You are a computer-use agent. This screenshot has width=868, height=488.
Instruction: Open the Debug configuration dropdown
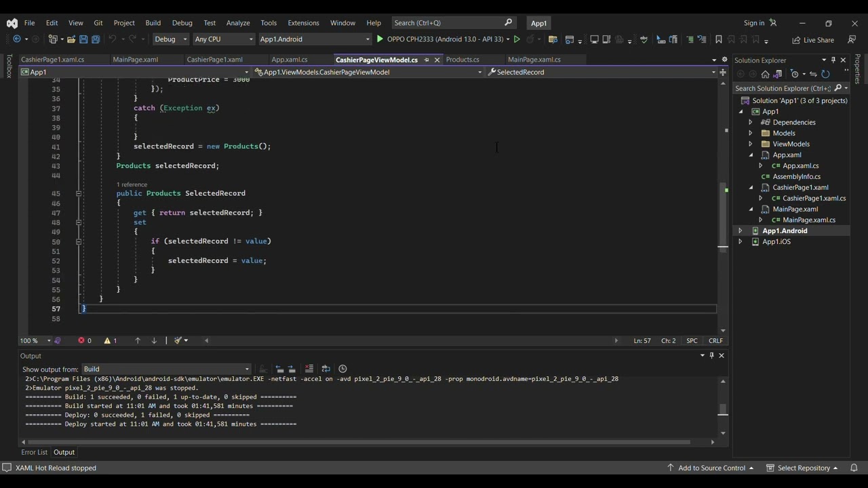(x=171, y=39)
